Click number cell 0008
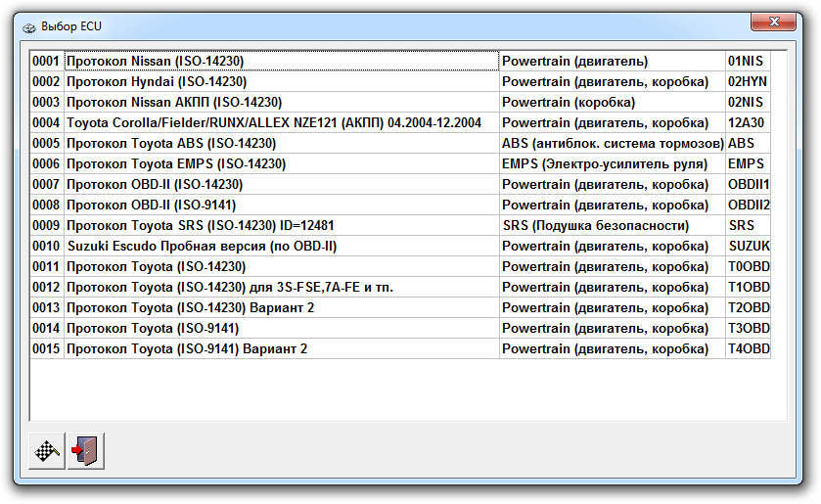The image size is (821, 504). (47, 205)
